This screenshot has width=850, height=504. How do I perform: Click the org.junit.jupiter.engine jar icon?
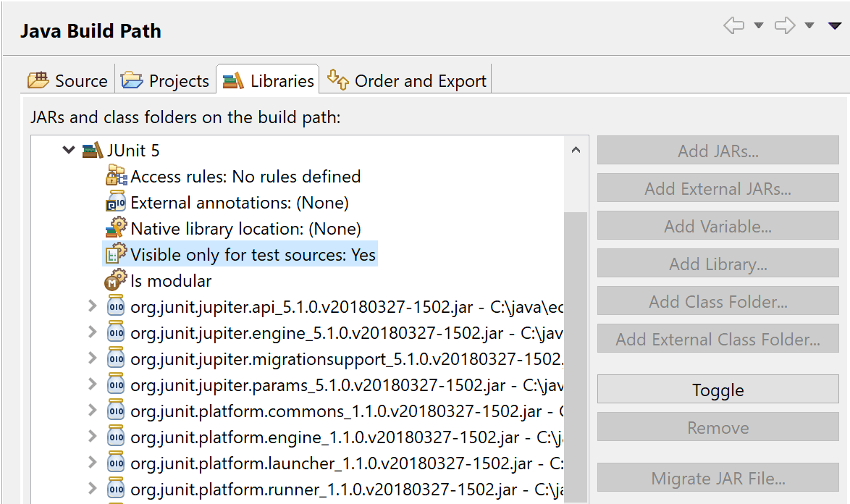pyautogui.click(x=116, y=332)
